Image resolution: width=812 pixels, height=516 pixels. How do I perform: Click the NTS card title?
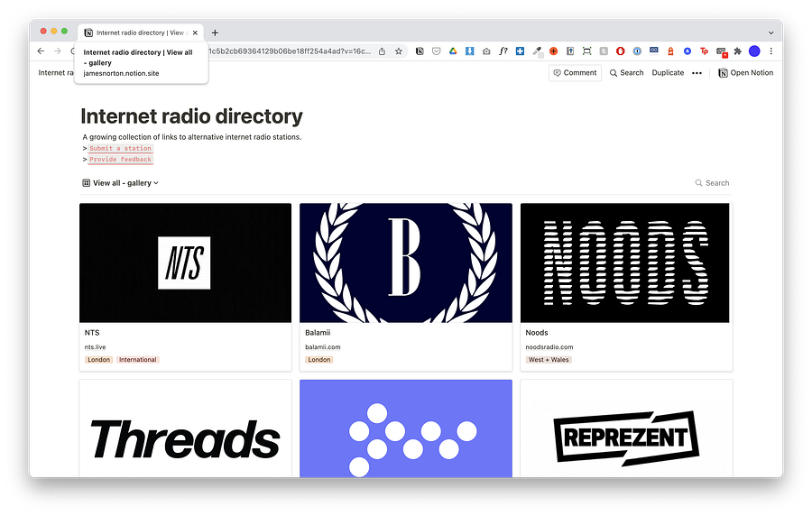point(92,333)
